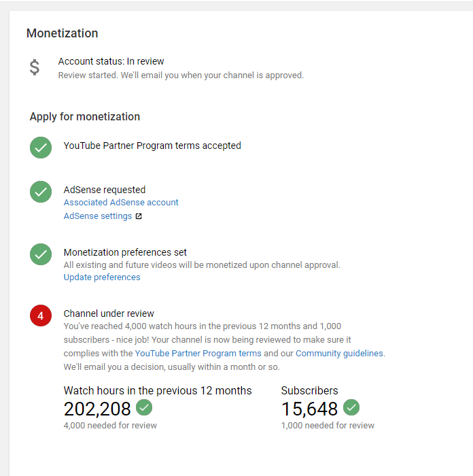The image size is (473, 476).
Task: Click the 202,208 watch hours value
Action: pyautogui.click(x=97, y=409)
